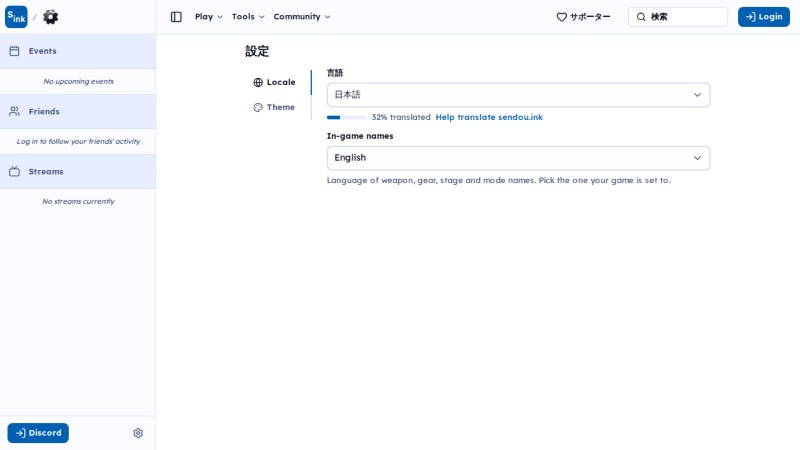Image resolution: width=800 pixels, height=450 pixels.
Task: Click the language help description text
Action: click(x=498, y=181)
